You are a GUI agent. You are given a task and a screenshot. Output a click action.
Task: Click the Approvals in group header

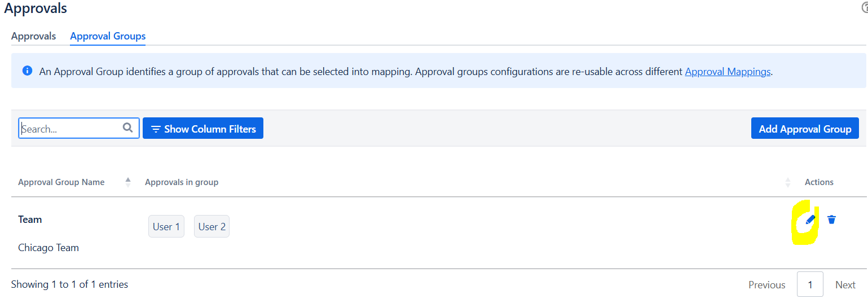pos(182,182)
